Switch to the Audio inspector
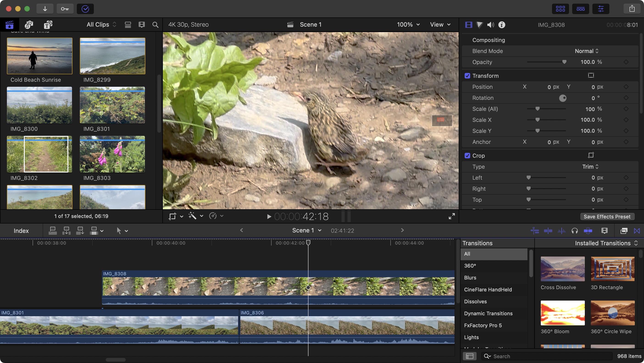 490,25
